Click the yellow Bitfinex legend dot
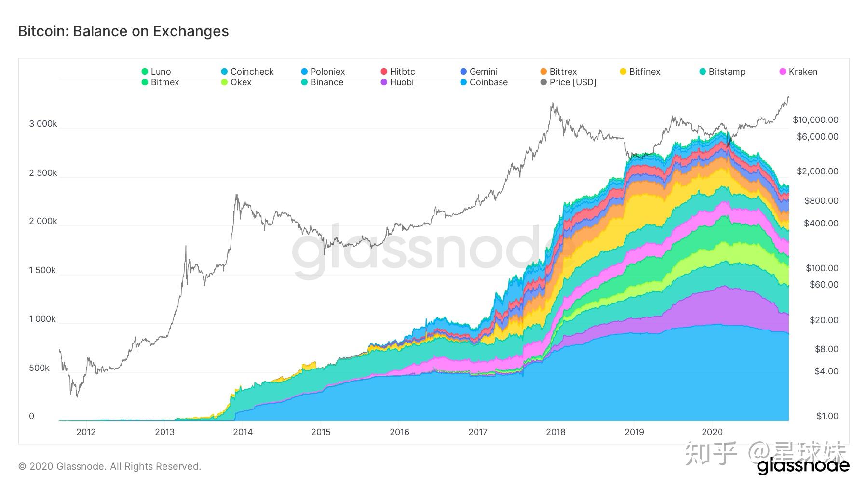The height and width of the screenshot is (488, 868). click(623, 72)
